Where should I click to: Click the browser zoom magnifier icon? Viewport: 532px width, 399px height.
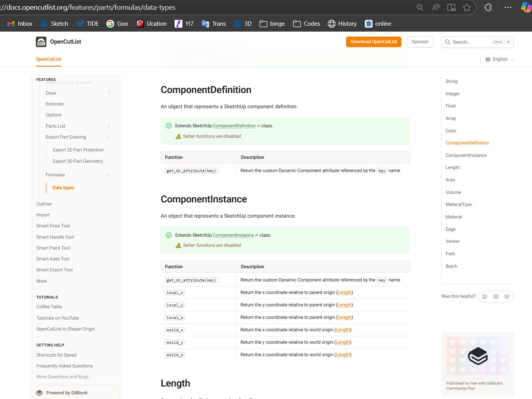pos(420,7)
